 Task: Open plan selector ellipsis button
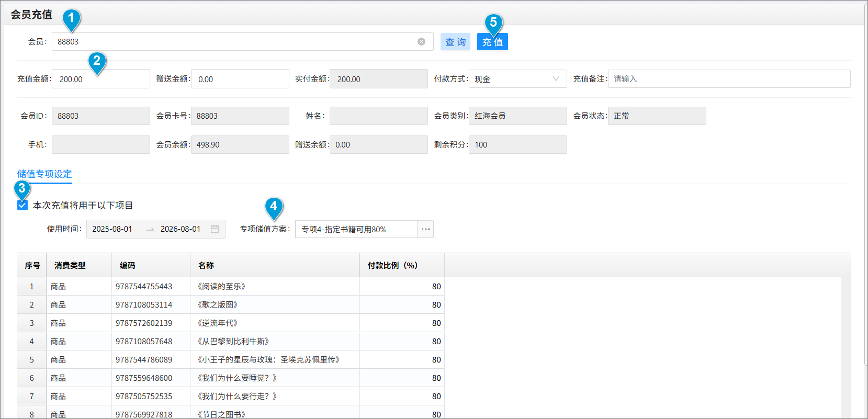click(x=425, y=229)
